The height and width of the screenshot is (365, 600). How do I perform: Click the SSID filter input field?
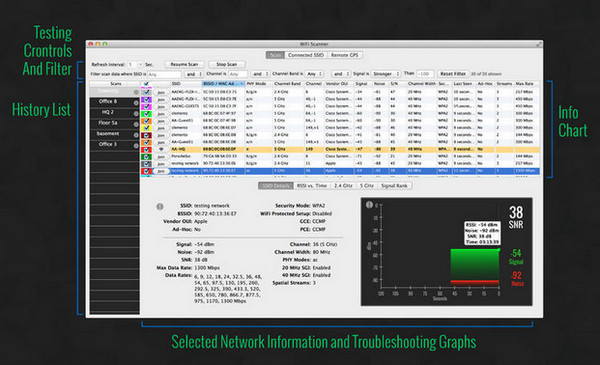point(164,74)
